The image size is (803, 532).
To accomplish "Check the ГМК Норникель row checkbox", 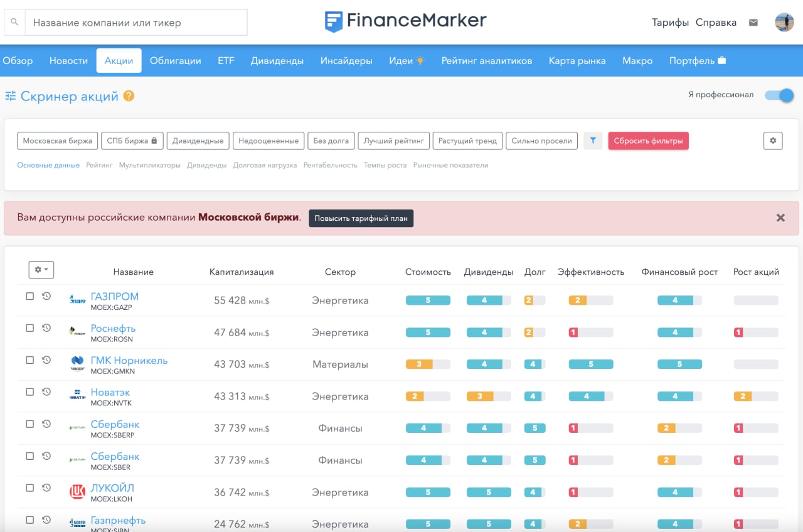I will 29,360.
